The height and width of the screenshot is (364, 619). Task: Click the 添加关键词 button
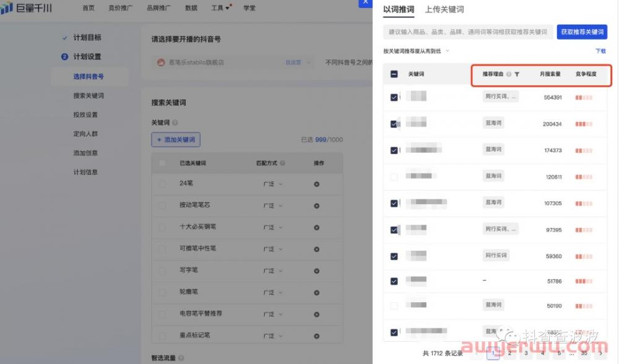click(176, 140)
